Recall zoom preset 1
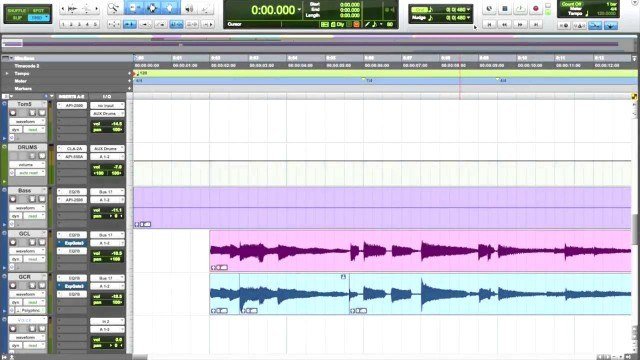Image resolution: width=640 pixels, height=360 pixels. click(x=63, y=25)
